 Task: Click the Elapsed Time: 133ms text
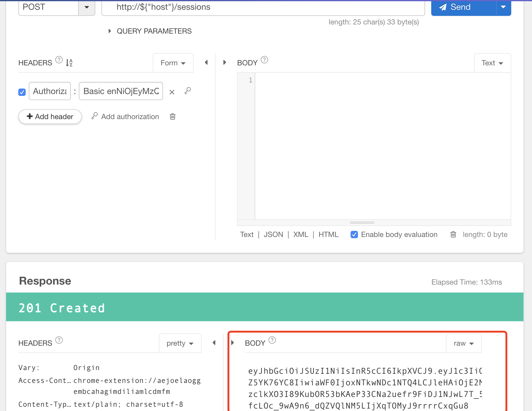(467, 282)
